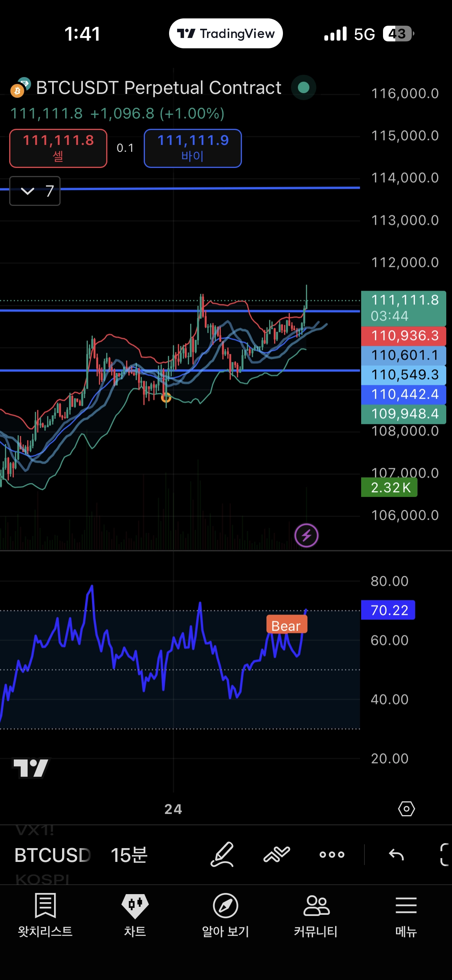Screen dimensions: 452x980
Task: Tap the light blue 110,549.3 label
Action: coord(404,375)
